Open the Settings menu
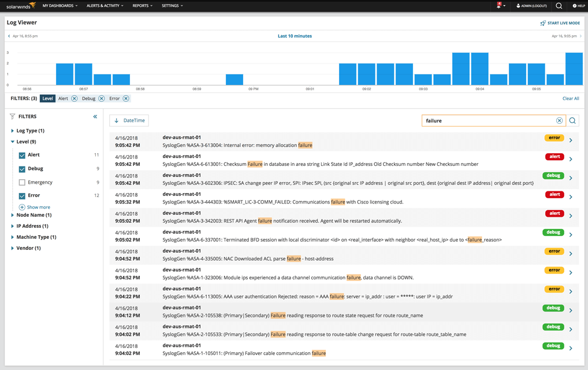Viewport: 588px width, 370px height. [x=173, y=6]
